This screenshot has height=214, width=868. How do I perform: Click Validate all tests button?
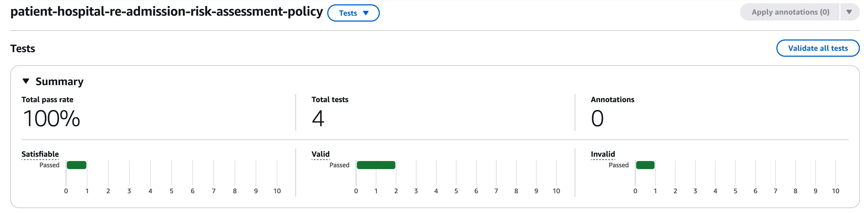click(x=817, y=48)
